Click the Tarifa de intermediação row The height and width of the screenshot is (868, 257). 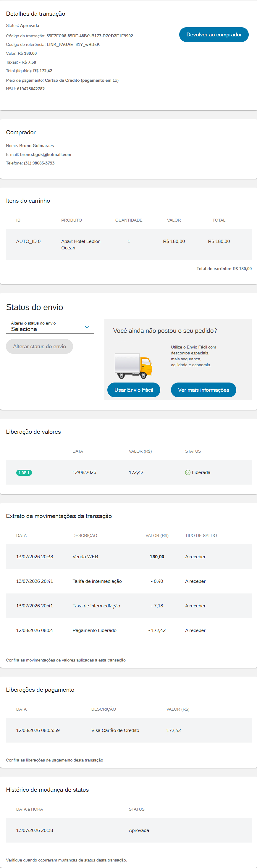[129, 581]
